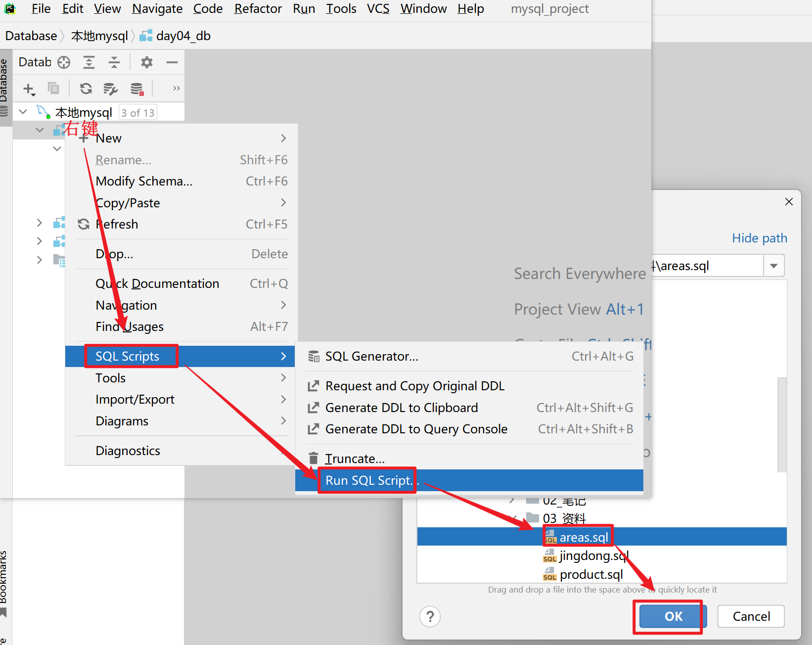Image resolution: width=812 pixels, height=645 pixels.
Task: Add new data source with plus icon
Action: click(x=29, y=89)
